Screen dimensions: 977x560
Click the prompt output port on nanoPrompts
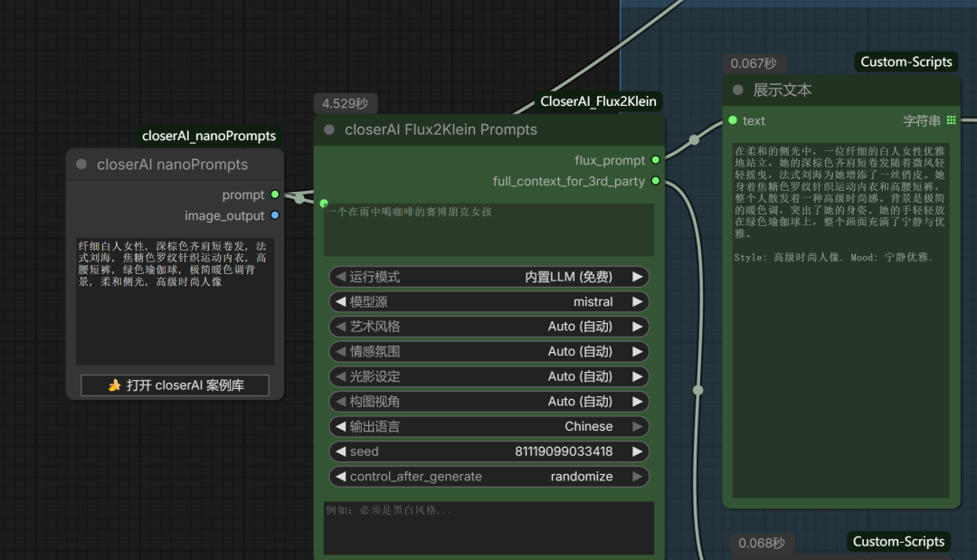point(275,195)
